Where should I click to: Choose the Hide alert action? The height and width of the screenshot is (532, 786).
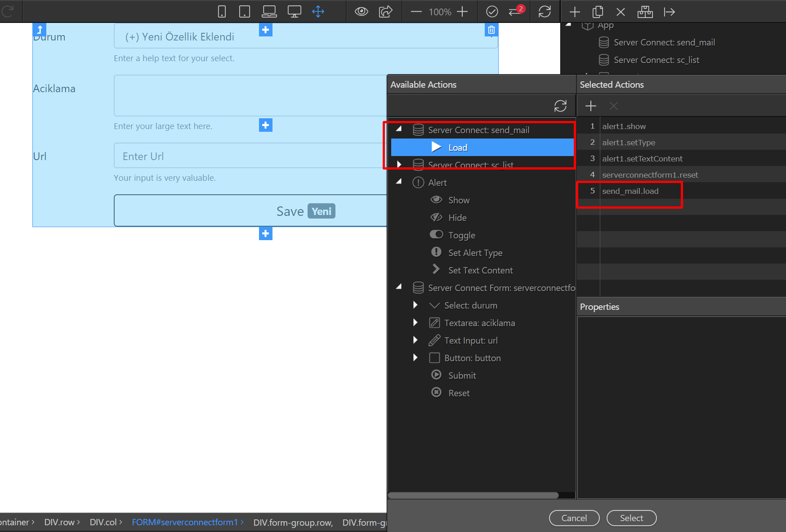pyautogui.click(x=457, y=218)
